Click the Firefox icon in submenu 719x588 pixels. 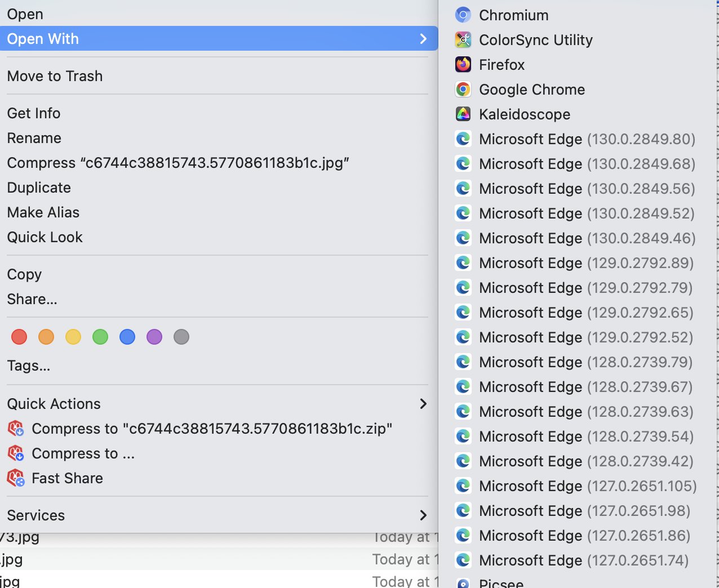(x=463, y=65)
